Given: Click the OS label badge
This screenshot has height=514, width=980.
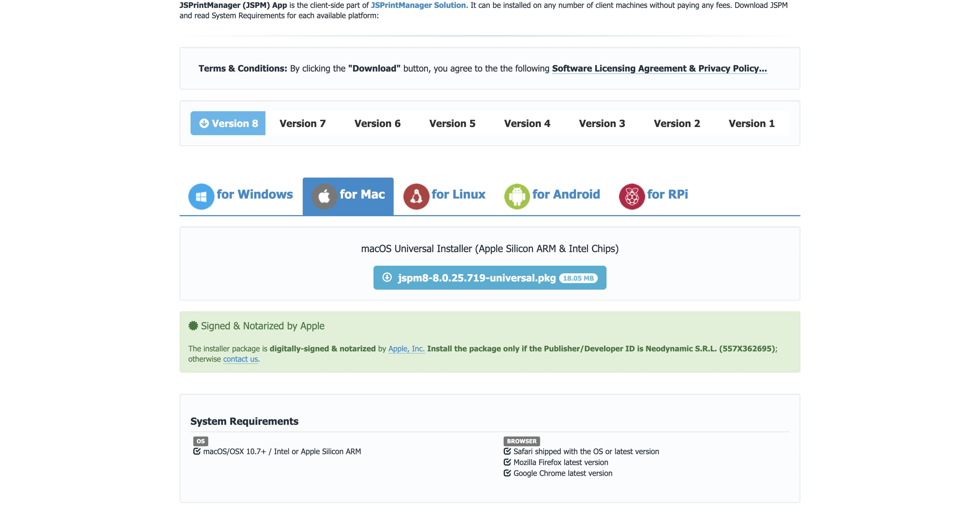Looking at the screenshot, I should tap(200, 441).
